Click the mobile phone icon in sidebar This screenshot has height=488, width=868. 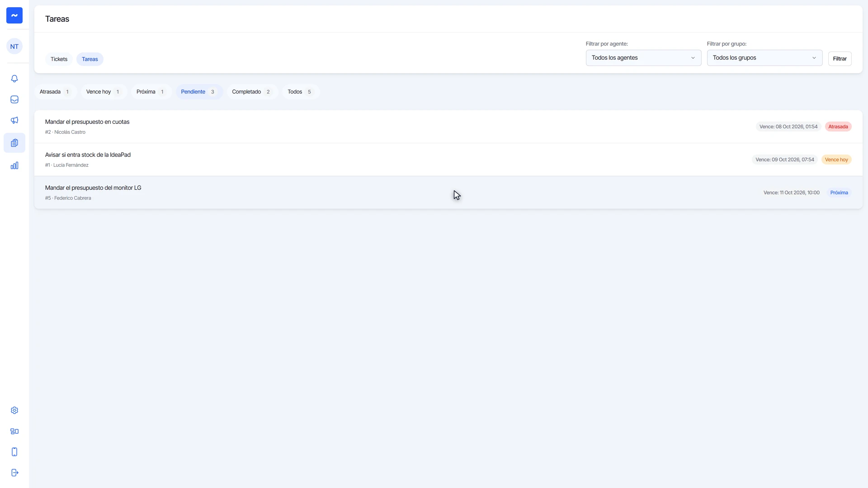tap(14, 452)
